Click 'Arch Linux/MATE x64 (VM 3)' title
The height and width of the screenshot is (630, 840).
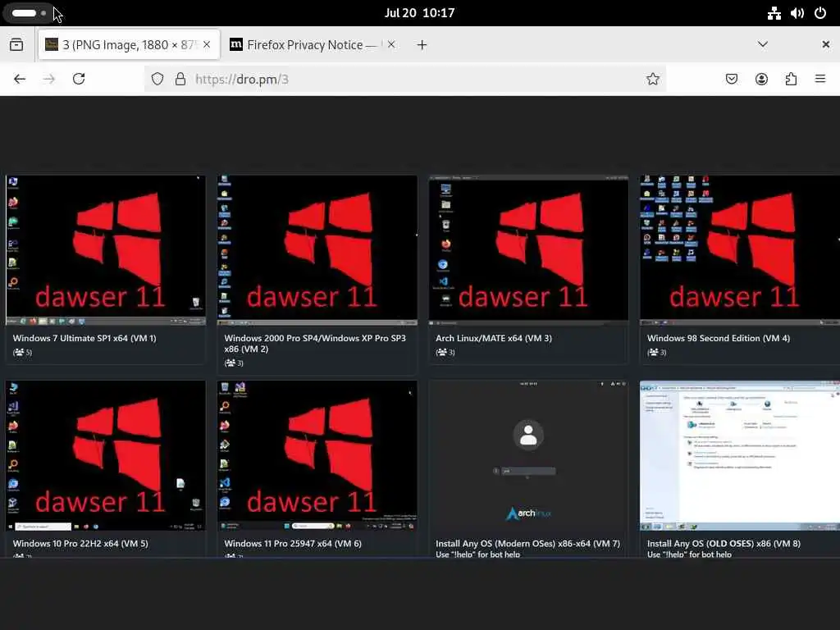tap(493, 338)
